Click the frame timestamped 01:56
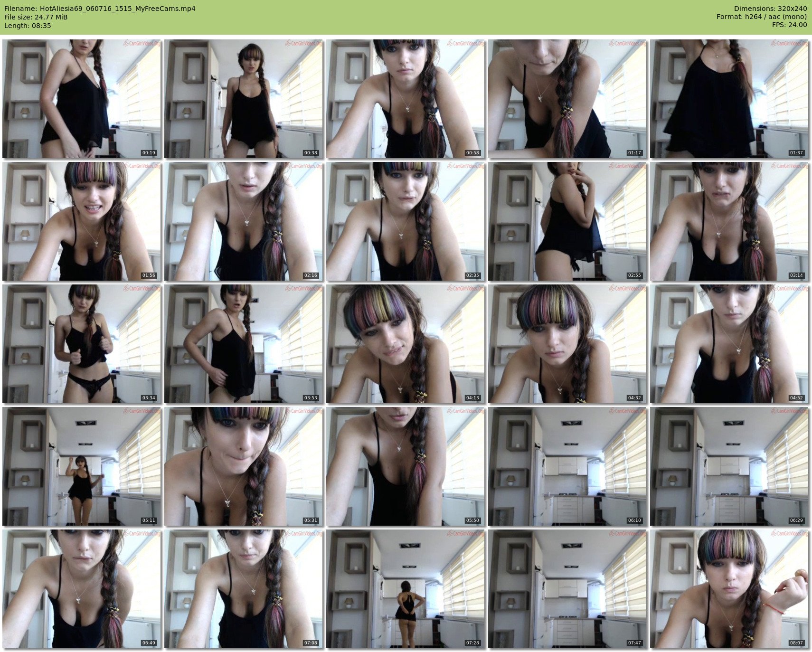 pyautogui.click(x=82, y=221)
